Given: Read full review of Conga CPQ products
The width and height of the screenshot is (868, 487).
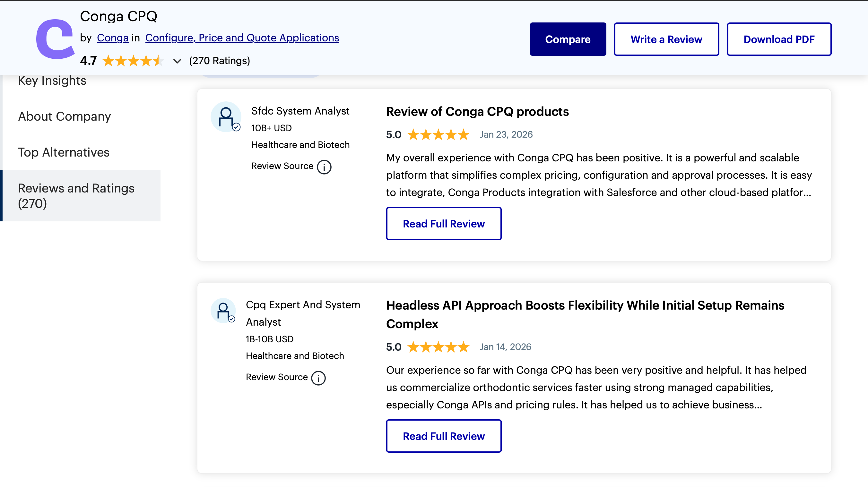Looking at the screenshot, I should pos(444,224).
